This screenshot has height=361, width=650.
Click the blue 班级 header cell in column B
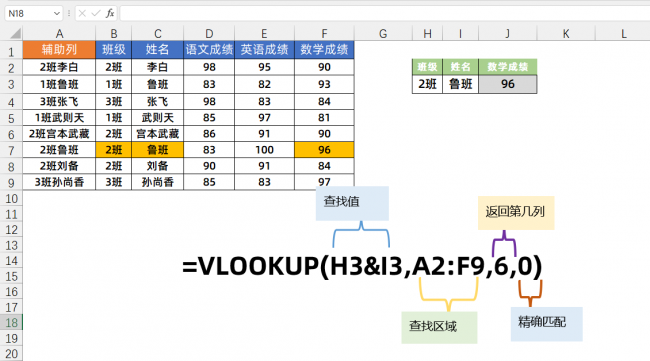tap(114, 50)
